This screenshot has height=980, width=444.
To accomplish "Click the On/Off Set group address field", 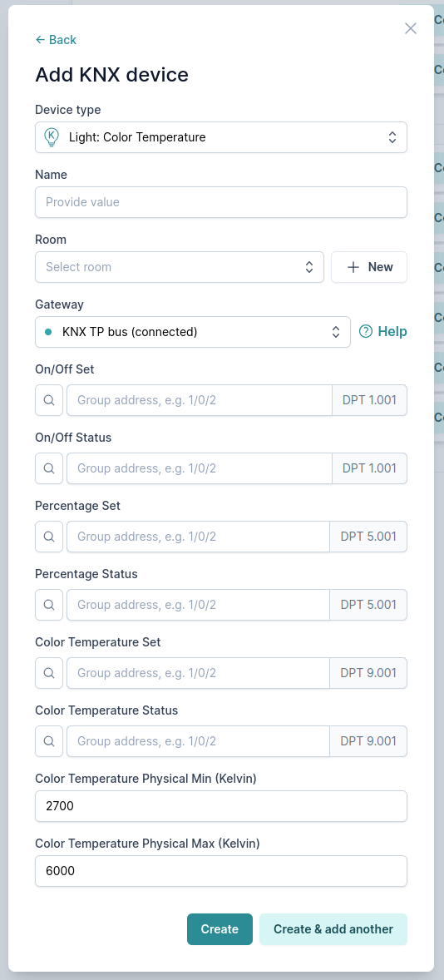I will tap(200, 400).
